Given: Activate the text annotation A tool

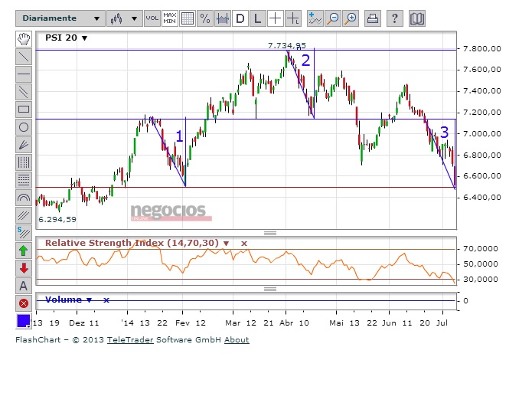Looking at the screenshot, I should click(24, 286).
